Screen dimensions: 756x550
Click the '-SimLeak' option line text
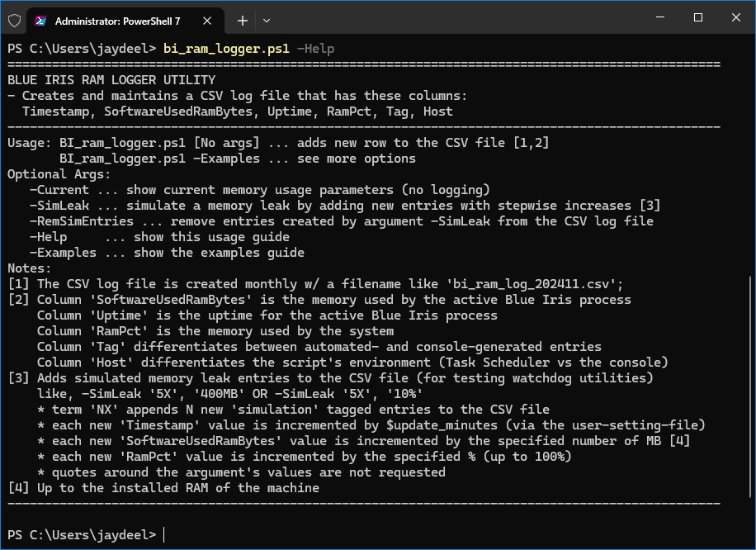pos(345,206)
